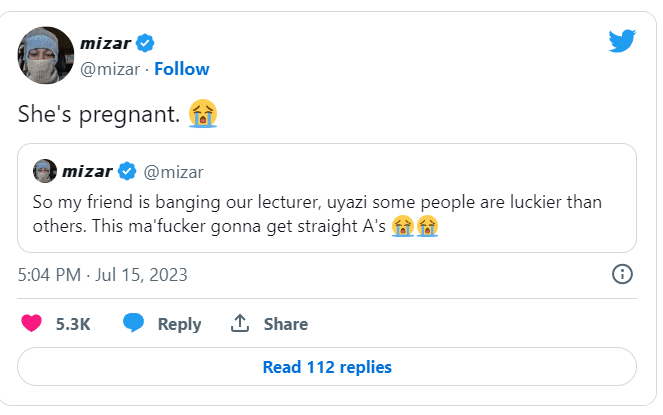Click the quoted tweet's verified badge
The image size is (663, 415).
[x=128, y=168]
